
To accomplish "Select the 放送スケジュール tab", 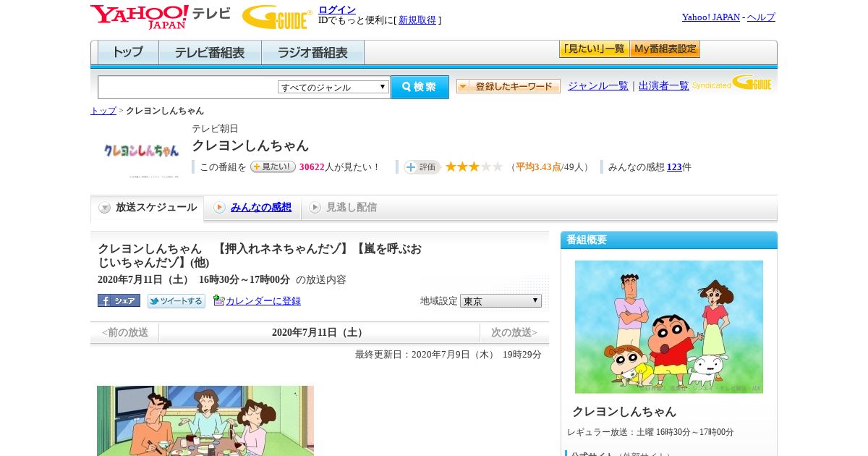I will coord(147,208).
